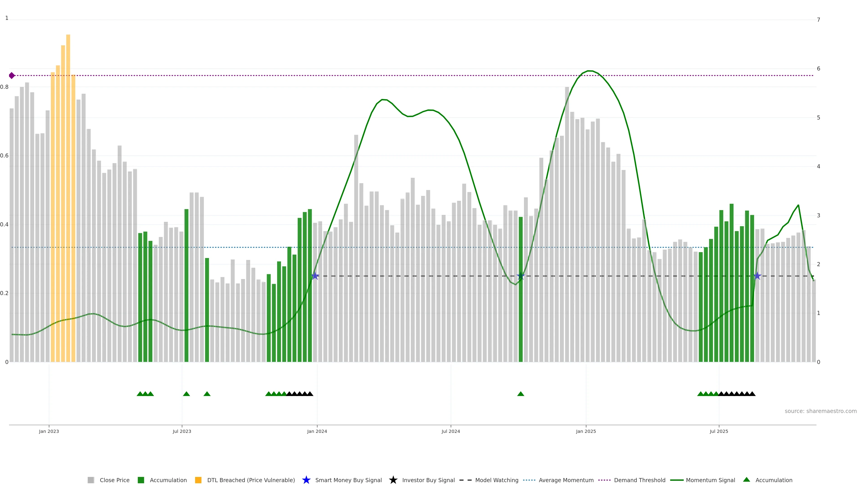Click the Jul 2023 x-axis label
Screen dimensions: 868x488
(182, 431)
